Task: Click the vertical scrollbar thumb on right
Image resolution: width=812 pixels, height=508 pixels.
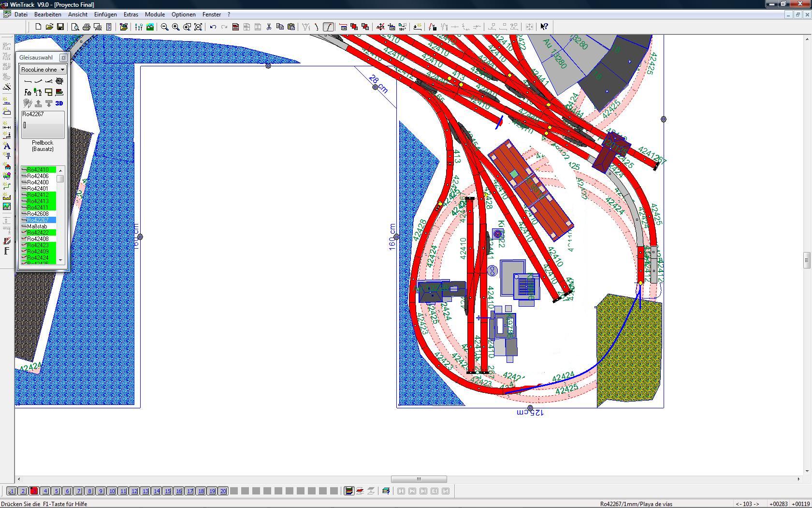Action: click(x=807, y=260)
